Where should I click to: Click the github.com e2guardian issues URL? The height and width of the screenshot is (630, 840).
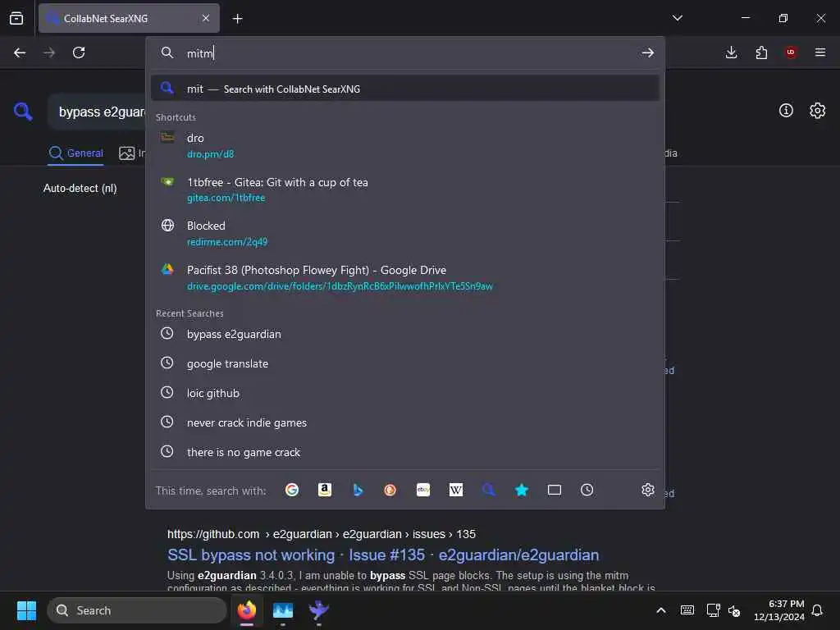coord(321,534)
